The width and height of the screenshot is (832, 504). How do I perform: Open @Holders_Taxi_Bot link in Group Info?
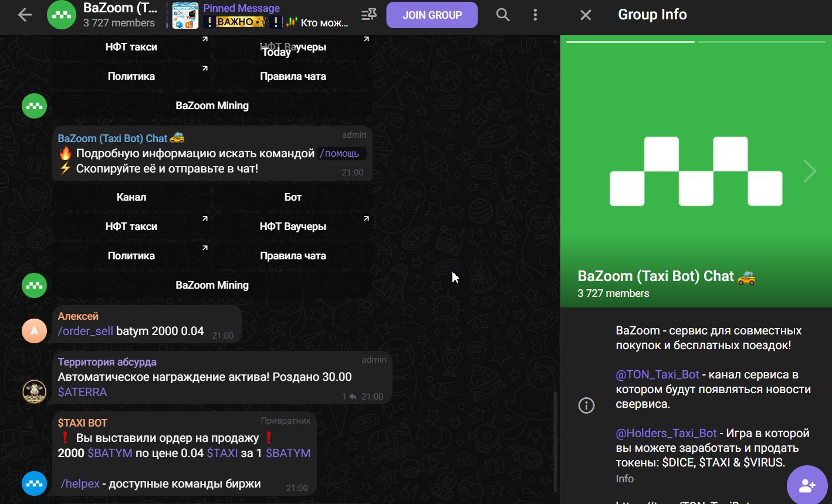(666, 433)
